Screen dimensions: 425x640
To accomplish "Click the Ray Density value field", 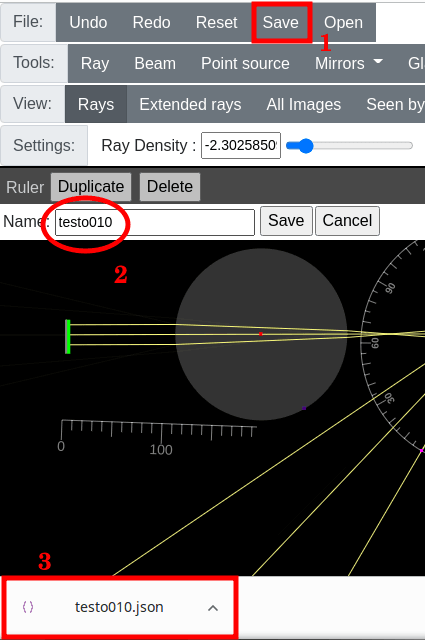I will 241,145.
